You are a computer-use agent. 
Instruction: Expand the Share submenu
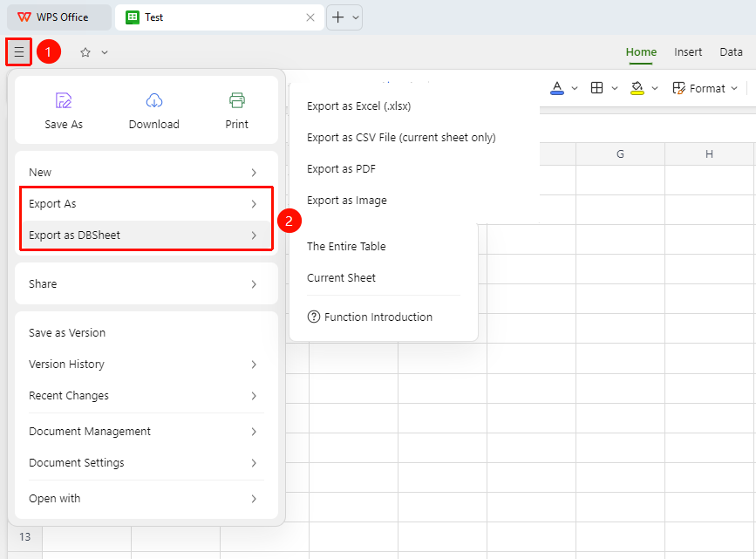click(146, 283)
